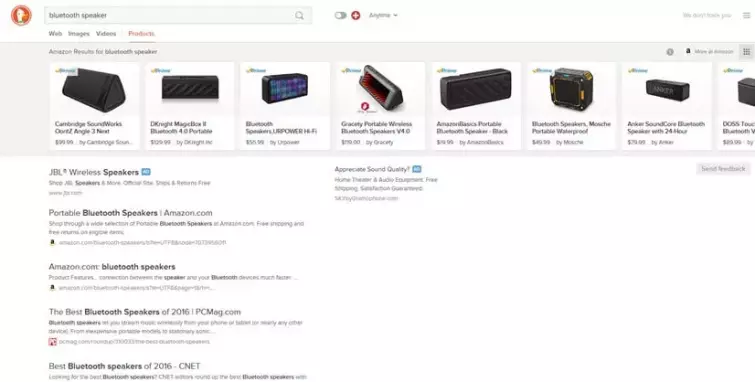This screenshot has height=382, width=755.
Task: Click the $79.99 by Anker price line
Action: [x=650, y=143]
